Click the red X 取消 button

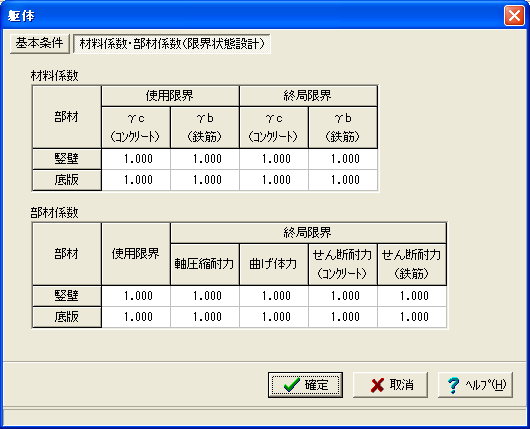(390, 385)
